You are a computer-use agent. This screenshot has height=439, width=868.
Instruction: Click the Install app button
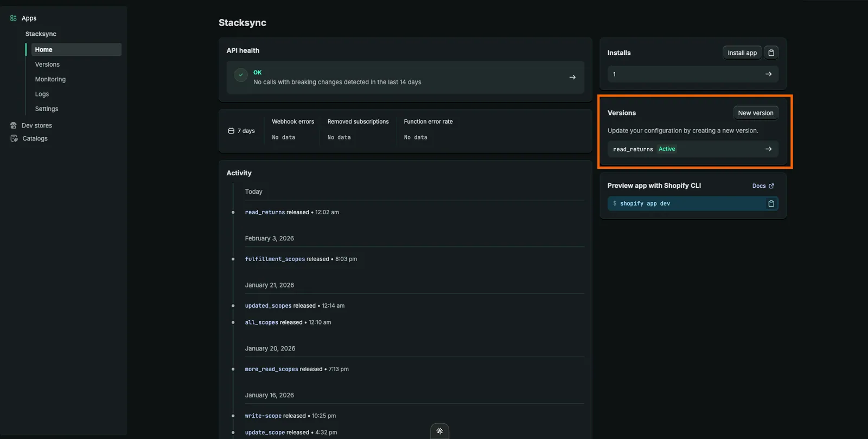tap(742, 53)
